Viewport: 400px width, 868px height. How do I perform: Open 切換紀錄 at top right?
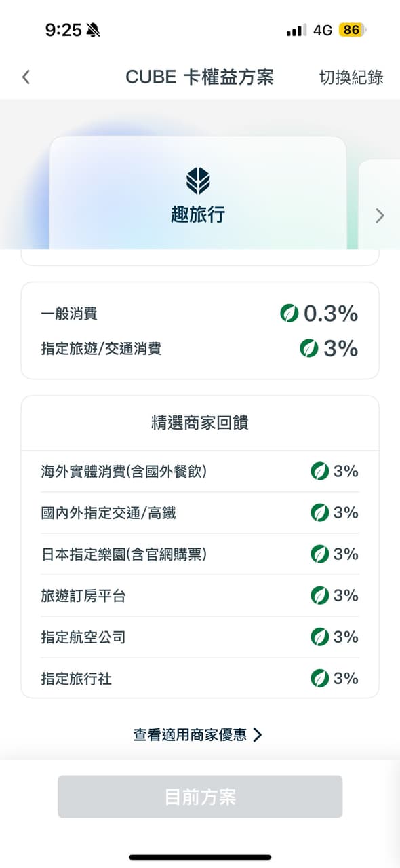coord(350,77)
